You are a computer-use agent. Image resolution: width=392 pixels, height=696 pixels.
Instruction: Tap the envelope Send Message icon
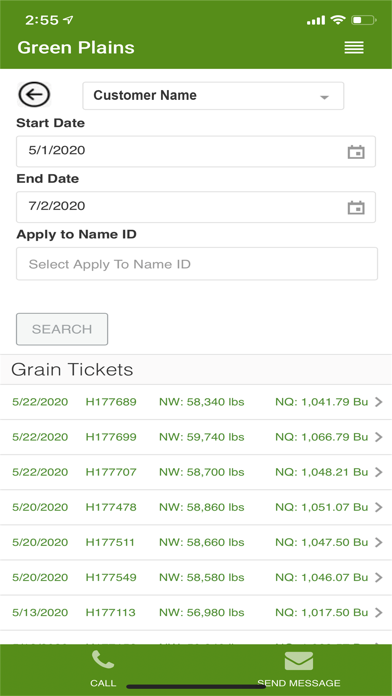[299, 660]
